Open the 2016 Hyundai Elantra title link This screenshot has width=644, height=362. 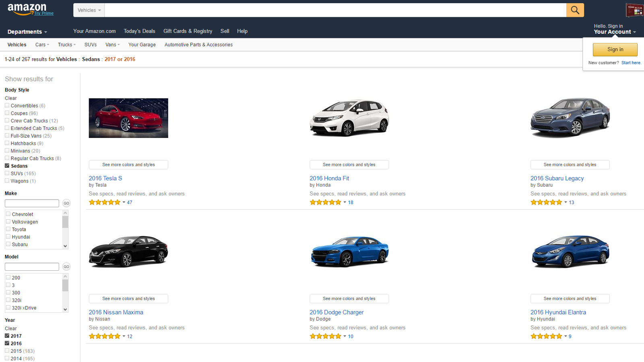coord(558,312)
